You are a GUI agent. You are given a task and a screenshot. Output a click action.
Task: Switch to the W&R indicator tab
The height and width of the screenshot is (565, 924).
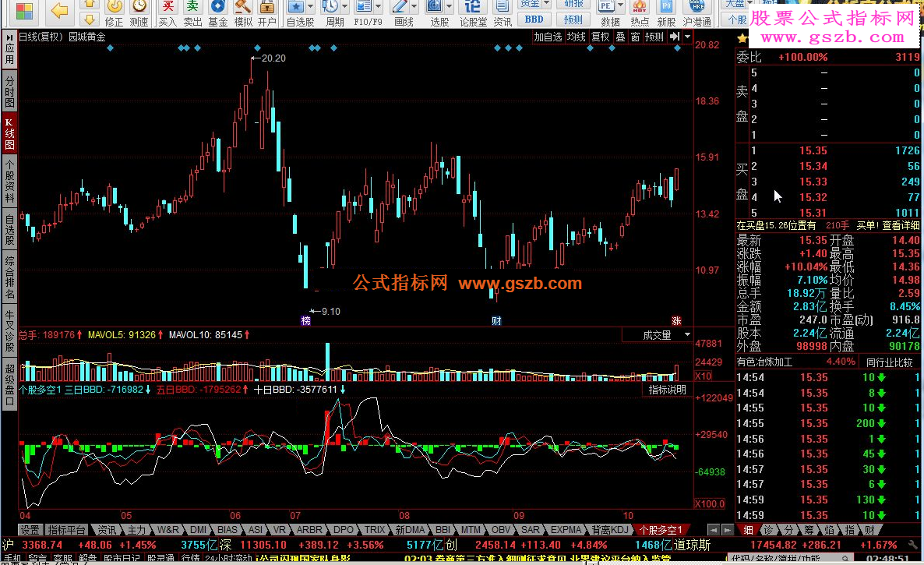click(168, 530)
